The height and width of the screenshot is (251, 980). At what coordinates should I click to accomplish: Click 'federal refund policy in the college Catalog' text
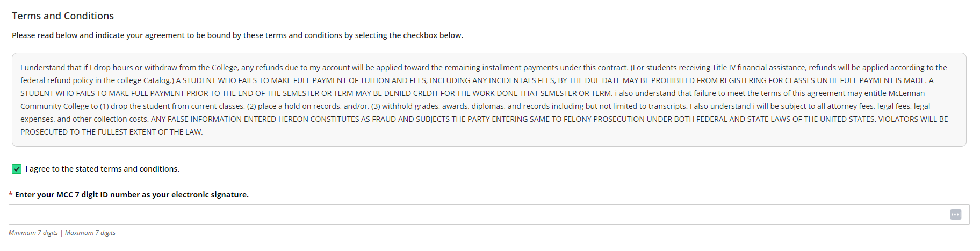[97, 80]
